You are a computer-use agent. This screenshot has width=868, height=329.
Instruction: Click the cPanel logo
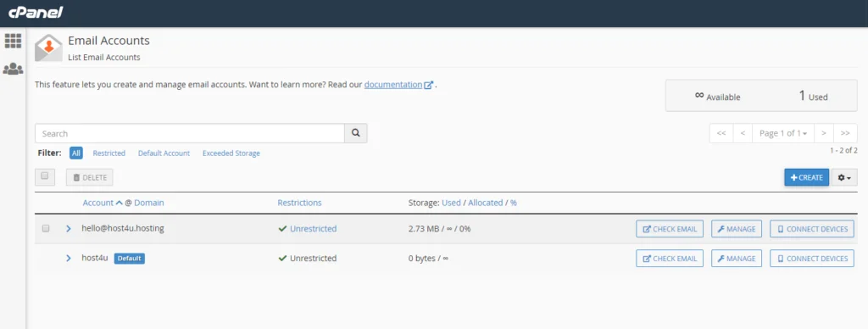click(36, 12)
